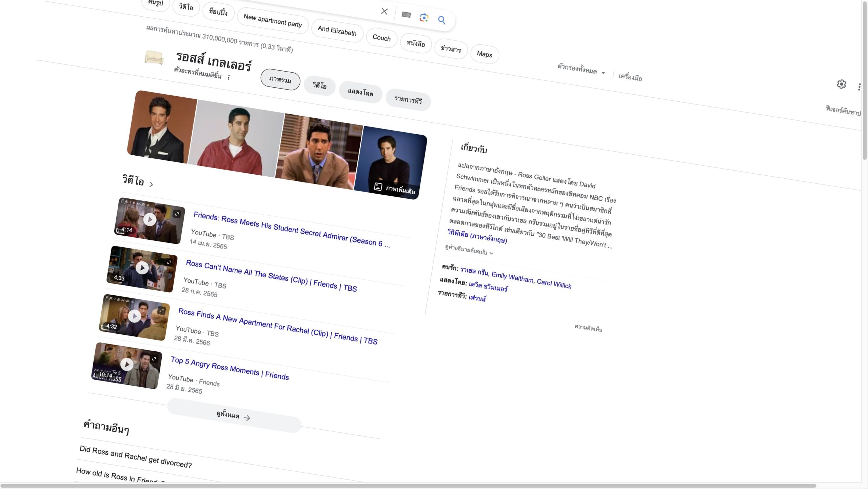The height and width of the screenshot is (489, 868).
Task: Click the ดูทั้งหมด view all button
Action: pos(233,416)
